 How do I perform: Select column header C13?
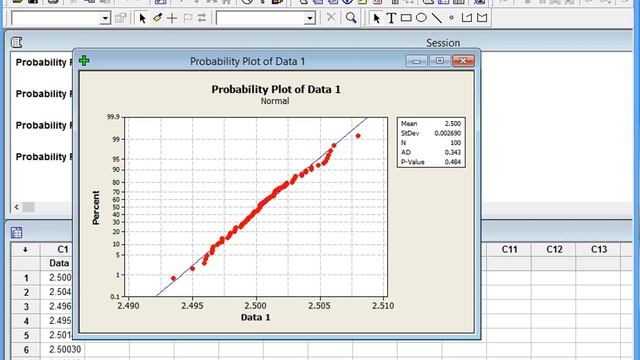tap(599, 249)
